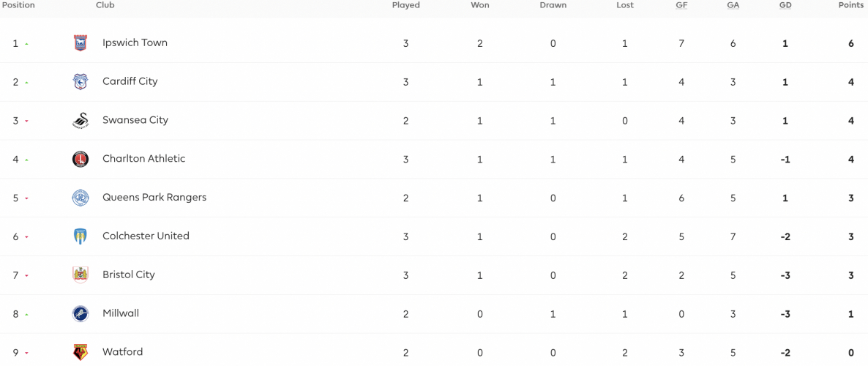Click the Queens Park Rangers crest
868x366 pixels.
click(81, 198)
